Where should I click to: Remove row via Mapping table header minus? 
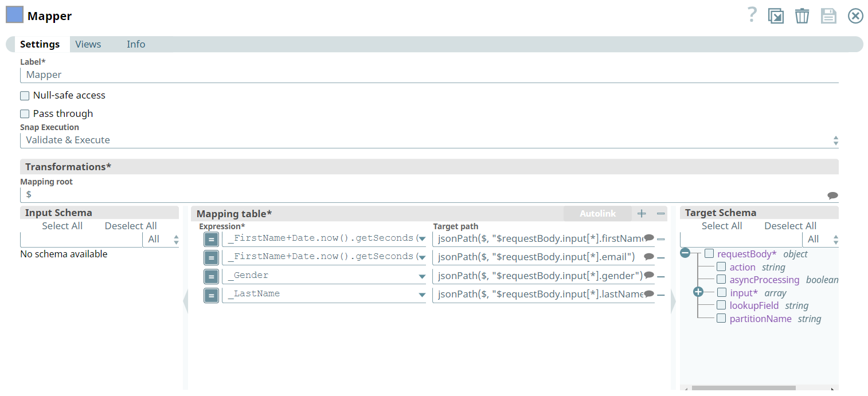click(661, 214)
